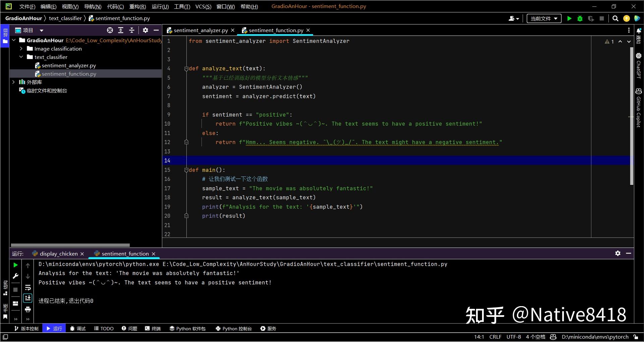Open the TODO tool window button
Viewport: 644px width, 342px height.
[x=104, y=329]
